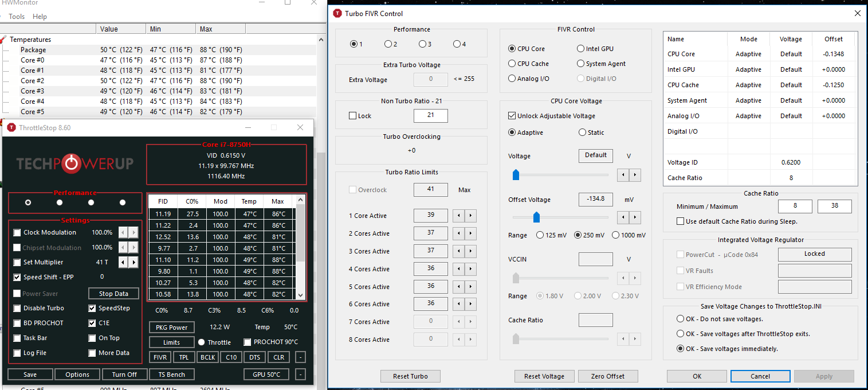Increase 4 Cores Active ratio arrow
868x390 pixels.
click(x=470, y=269)
